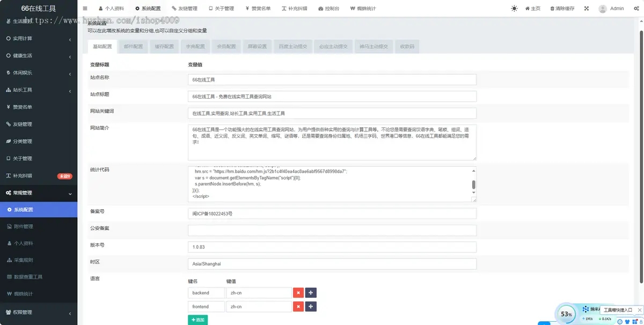Viewport: 644px width, 325px height.
Task: Open the 关于管理 top navigation tab
Action: pos(221,9)
